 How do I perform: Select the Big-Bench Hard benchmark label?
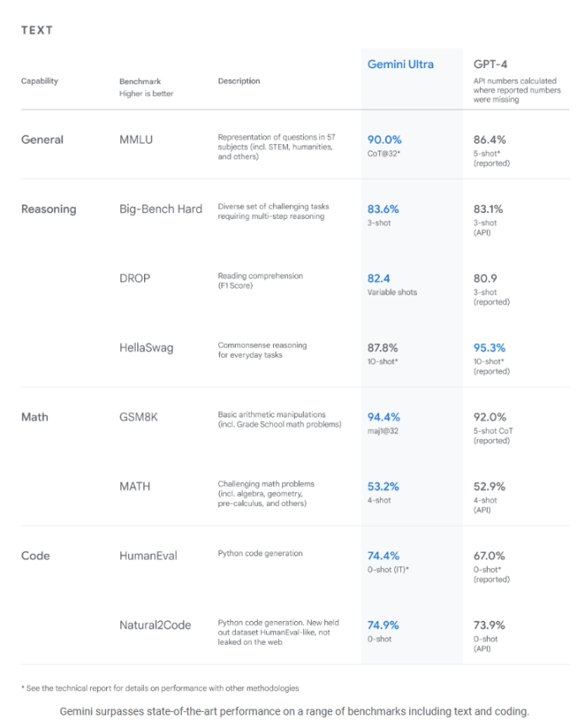tap(161, 209)
